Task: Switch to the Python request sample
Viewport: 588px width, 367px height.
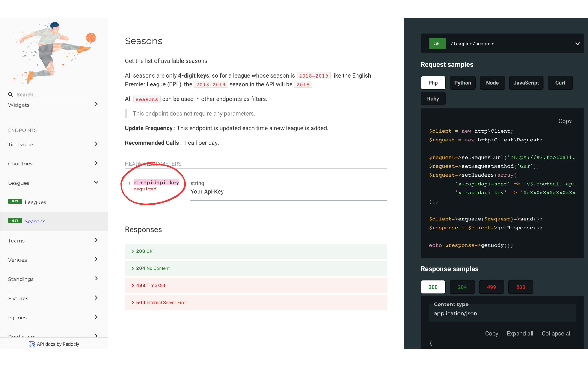Action: click(462, 83)
